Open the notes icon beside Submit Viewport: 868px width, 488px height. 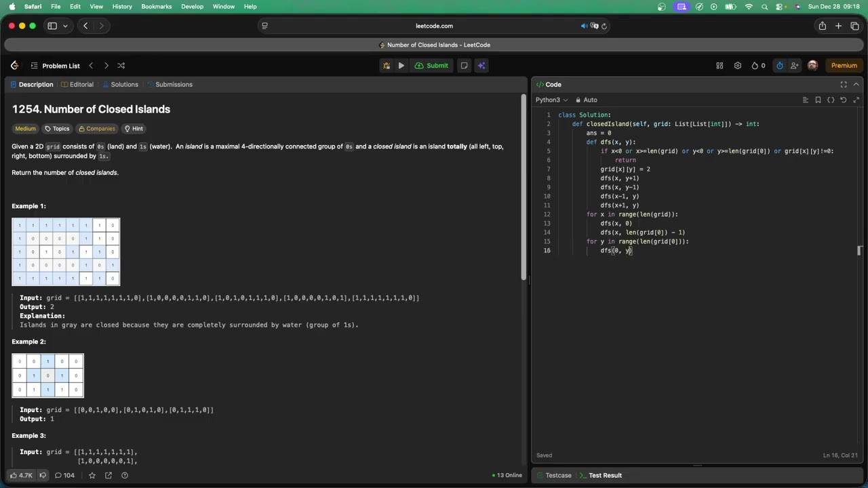click(x=464, y=66)
